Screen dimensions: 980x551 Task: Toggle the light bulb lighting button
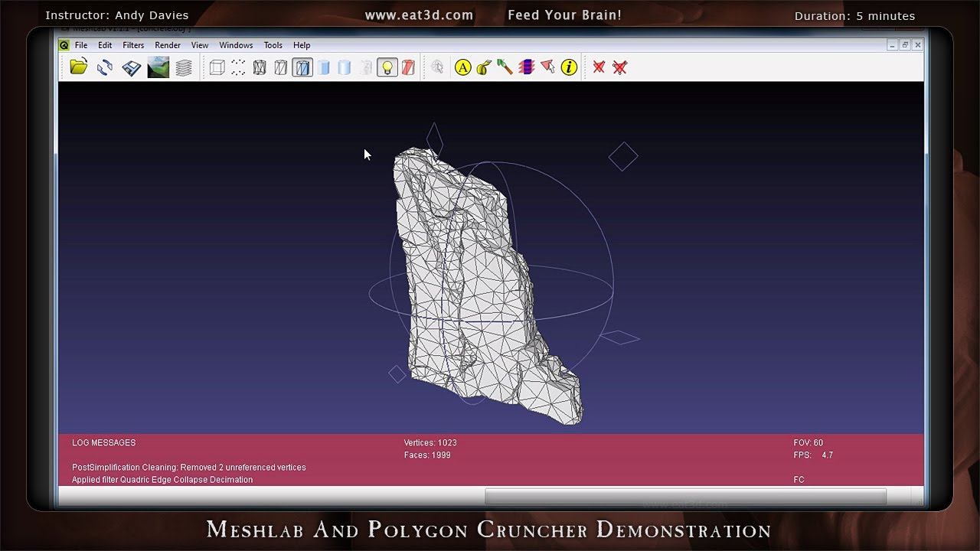pos(387,67)
